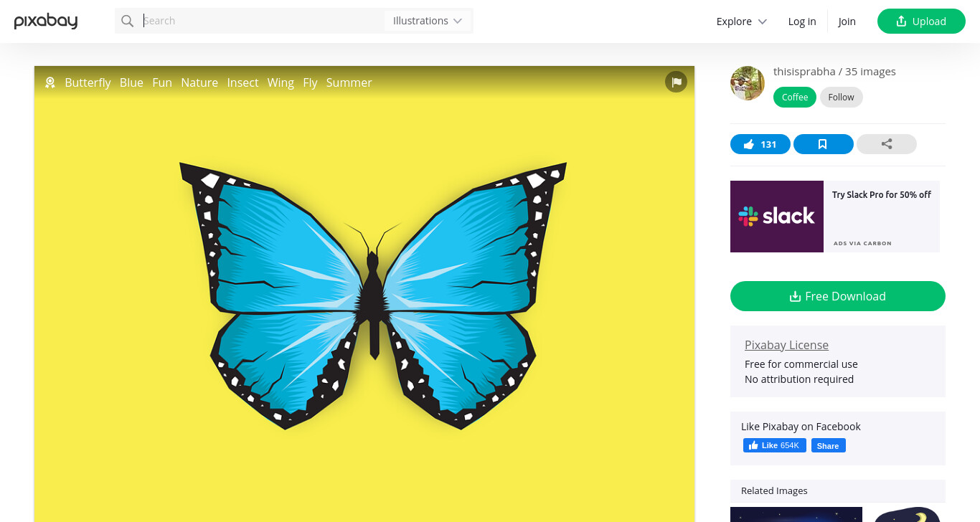Viewport: 980px width, 522px height.
Task: Open the share icon button
Action: pyautogui.click(x=887, y=144)
